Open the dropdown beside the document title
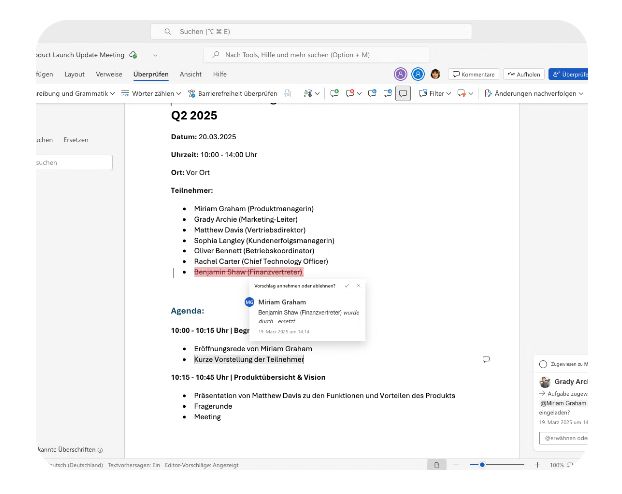 point(155,55)
